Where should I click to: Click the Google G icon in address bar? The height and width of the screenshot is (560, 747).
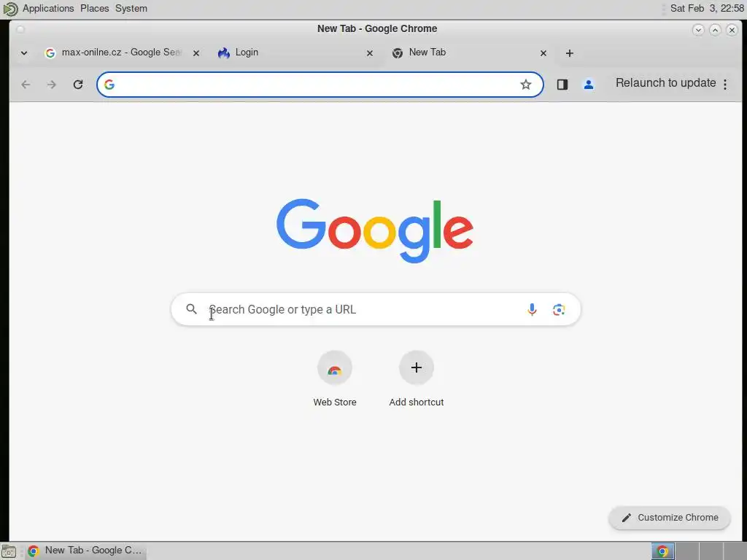coord(109,85)
